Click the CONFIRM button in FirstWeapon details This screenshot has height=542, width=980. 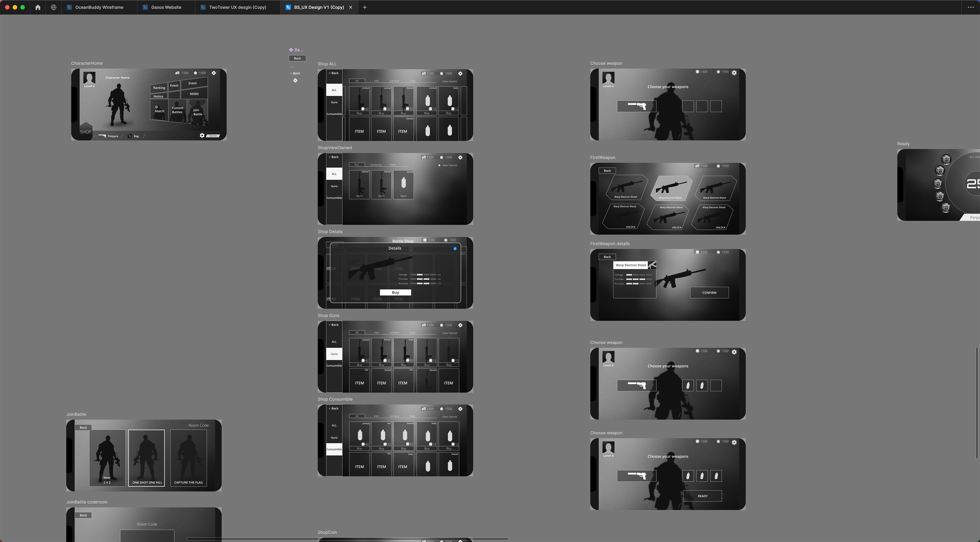pyautogui.click(x=709, y=293)
